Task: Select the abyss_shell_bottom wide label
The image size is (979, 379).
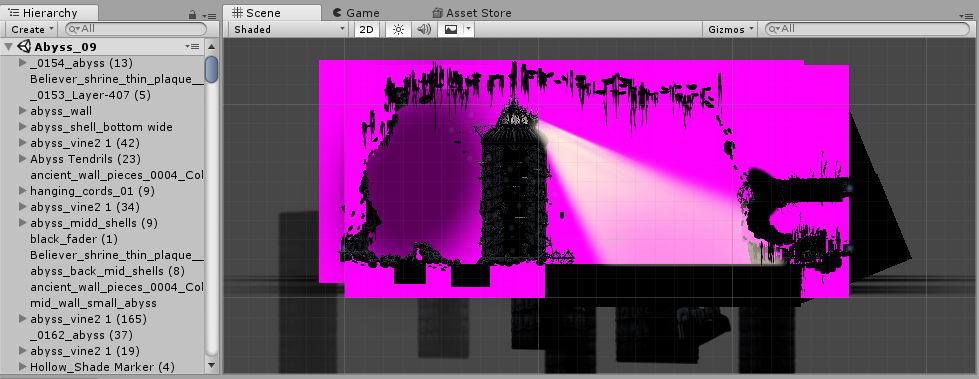Action: point(102,127)
